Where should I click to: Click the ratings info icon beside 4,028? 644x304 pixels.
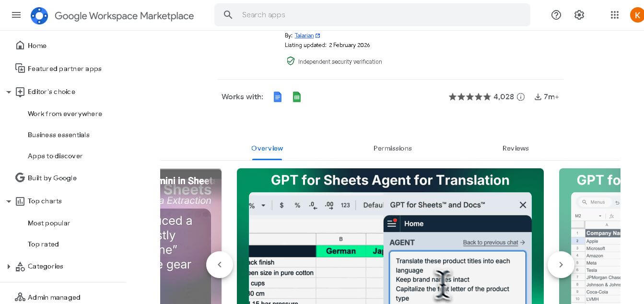[521, 96]
